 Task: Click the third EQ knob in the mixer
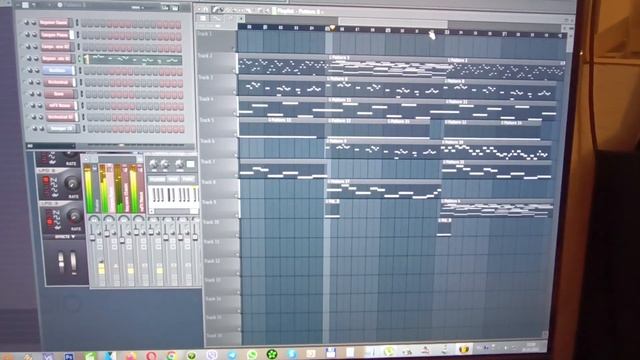[x=179, y=164]
